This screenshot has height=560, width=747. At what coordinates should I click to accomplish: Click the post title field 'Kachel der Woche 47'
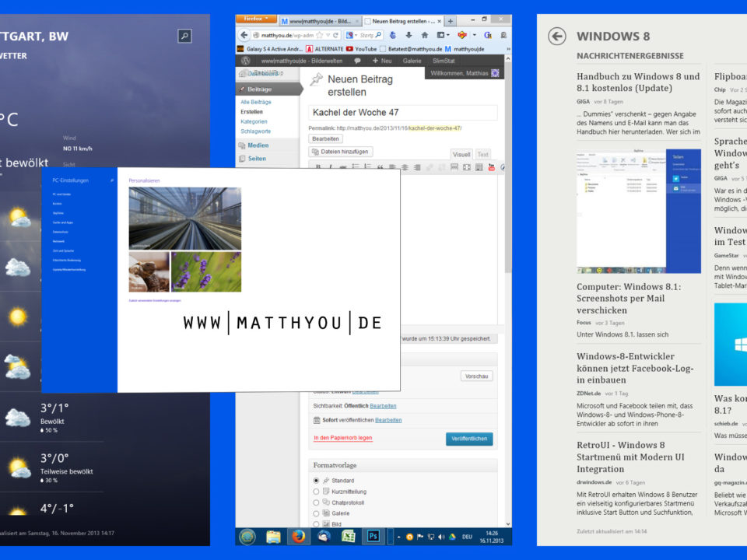coord(402,113)
